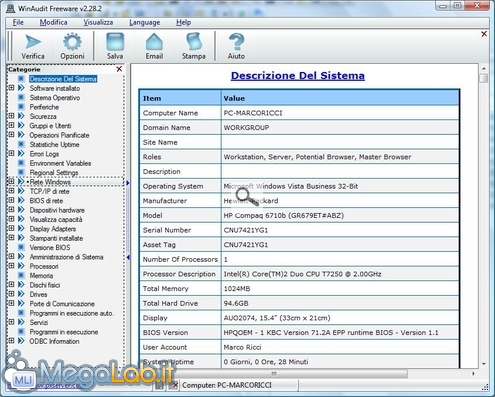This screenshot has width=495, height=397.
Task: Select BIOS di rete category
Action: (x=46, y=201)
